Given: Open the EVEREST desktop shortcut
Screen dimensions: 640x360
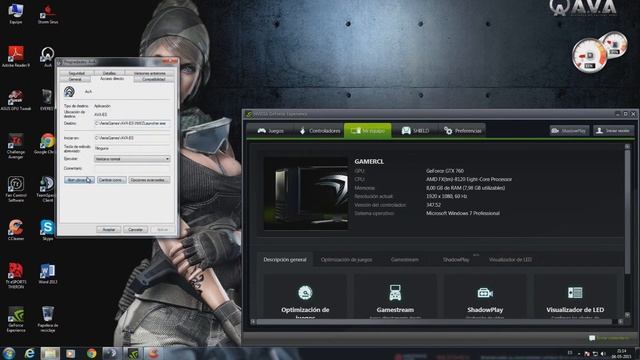Looking at the screenshot, I should pos(47,100).
